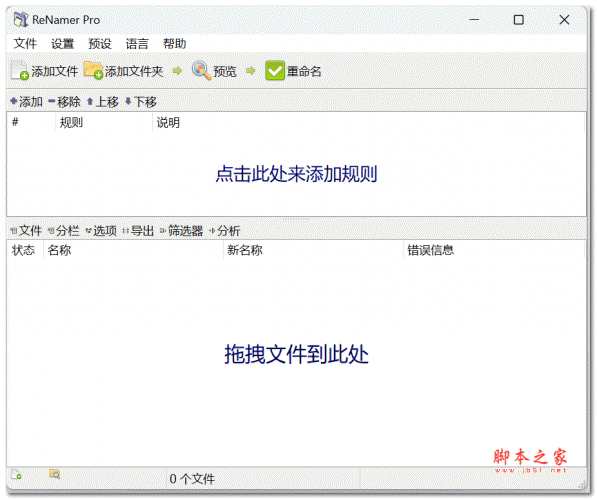Sort by the 错误信息 column header
597x500 pixels.
tap(494, 250)
